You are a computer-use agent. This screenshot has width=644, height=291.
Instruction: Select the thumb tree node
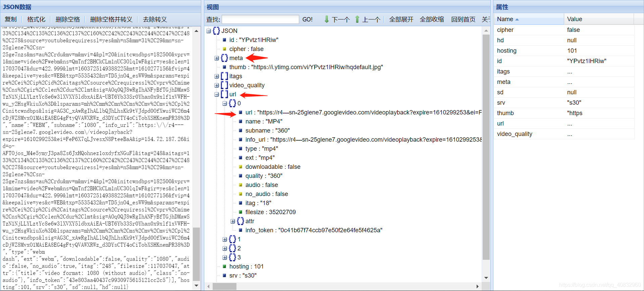pyautogui.click(x=306, y=67)
